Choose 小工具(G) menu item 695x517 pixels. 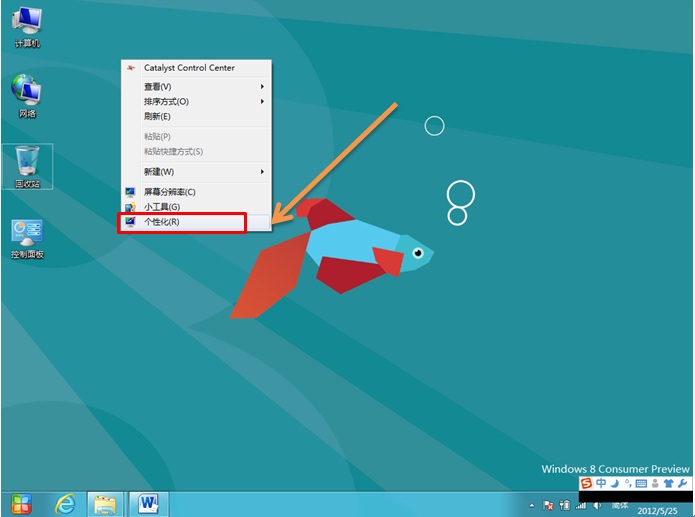[x=196, y=207]
